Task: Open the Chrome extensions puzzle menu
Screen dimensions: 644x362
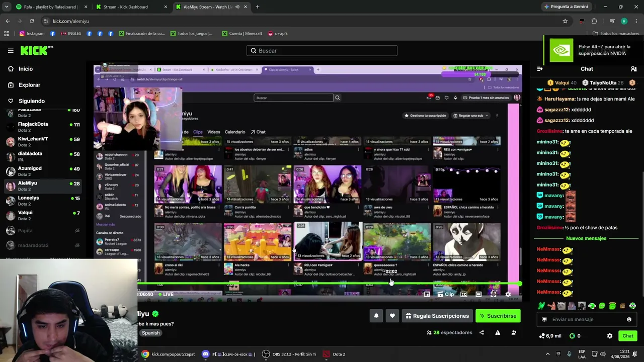Action: pos(594,21)
